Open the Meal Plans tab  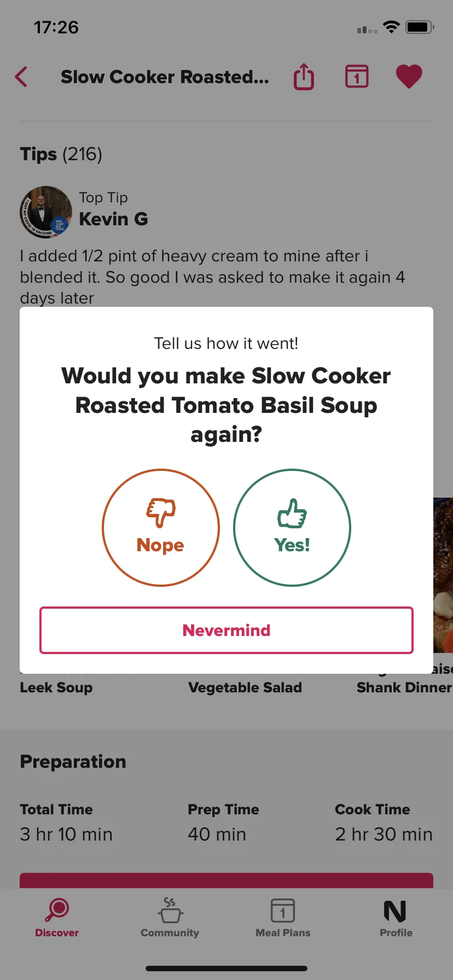(x=283, y=918)
